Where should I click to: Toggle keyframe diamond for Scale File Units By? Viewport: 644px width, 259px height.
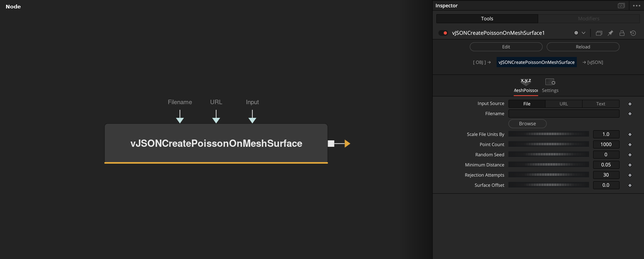(630, 134)
